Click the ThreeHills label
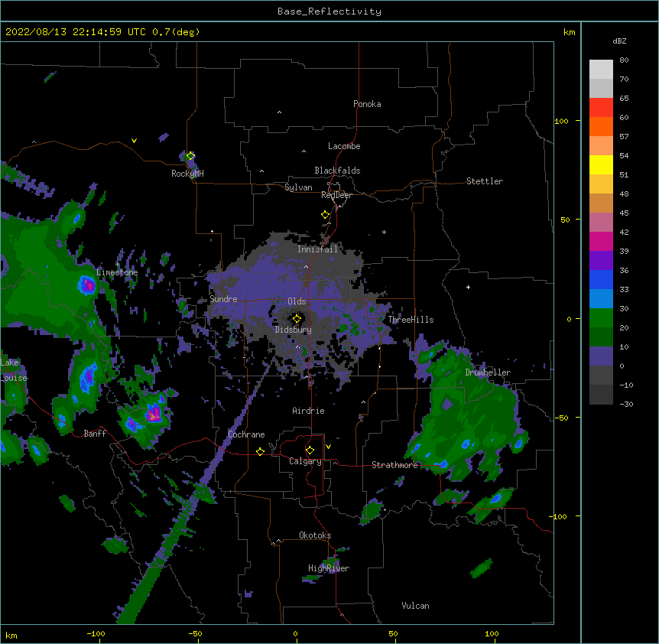The width and height of the screenshot is (659, 644). point(411,320)
